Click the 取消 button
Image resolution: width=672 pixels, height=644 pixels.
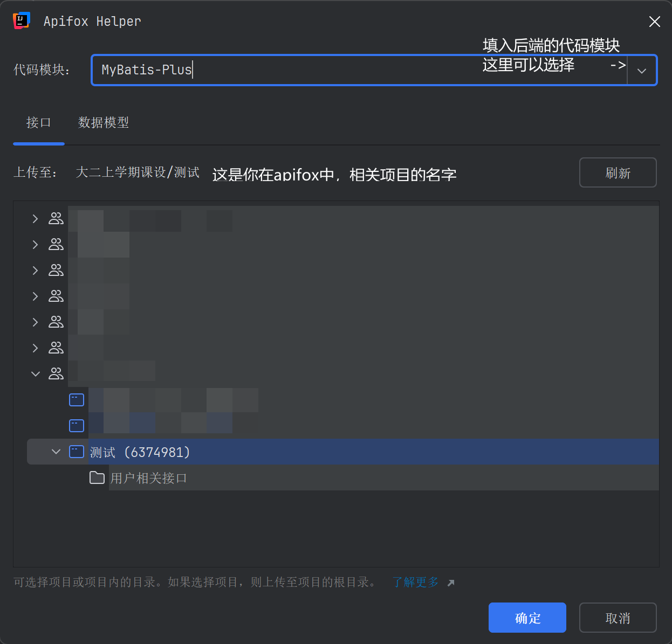618,618
